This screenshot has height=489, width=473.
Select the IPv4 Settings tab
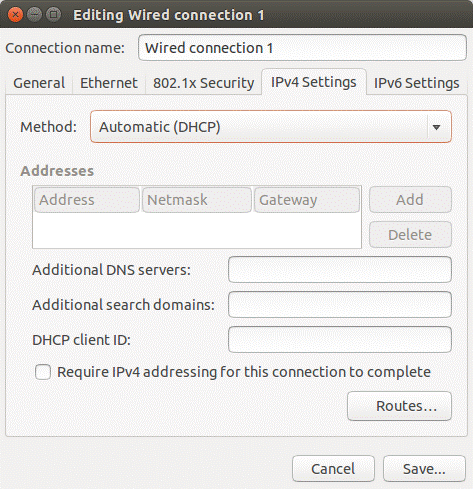click(314, 82)
